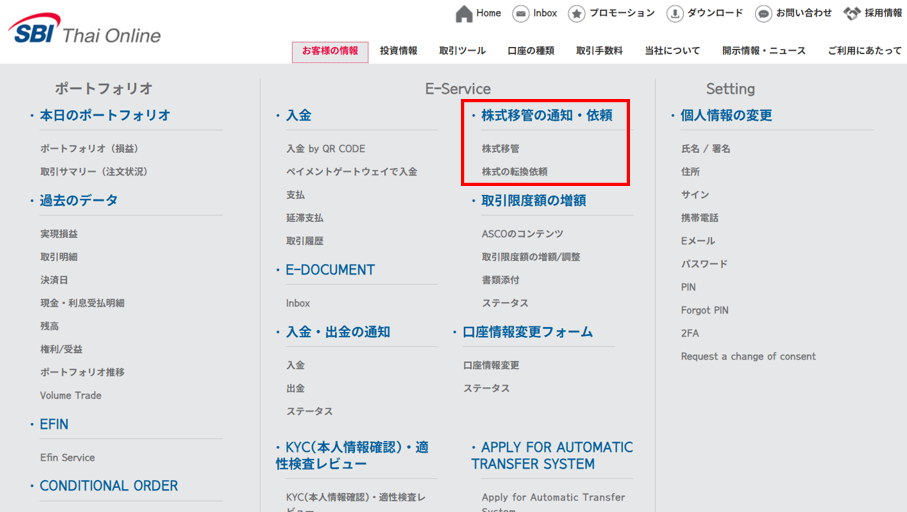Viewport: 907px width, 512px height.
Task: Open 実現損益 link
Action: click(x=59, y=234)
